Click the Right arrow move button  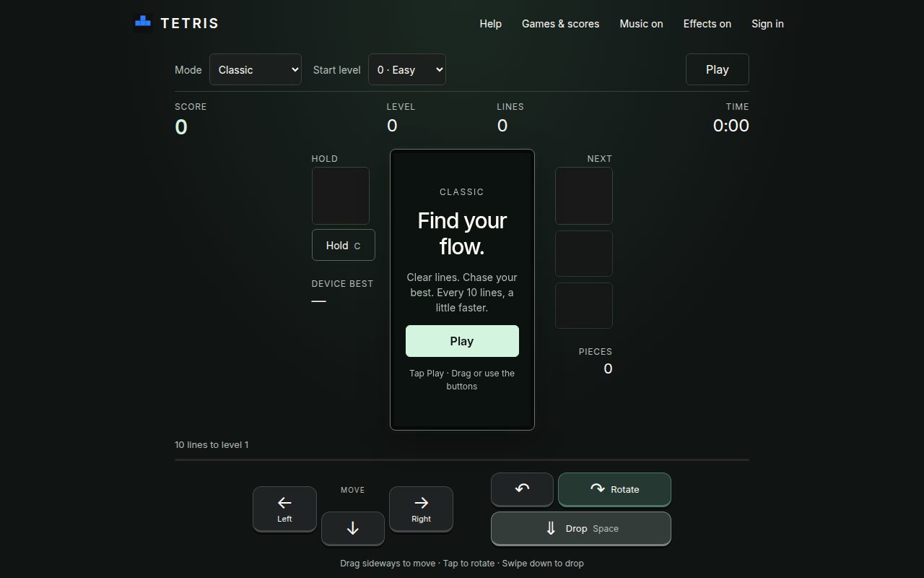coord(421,509)
